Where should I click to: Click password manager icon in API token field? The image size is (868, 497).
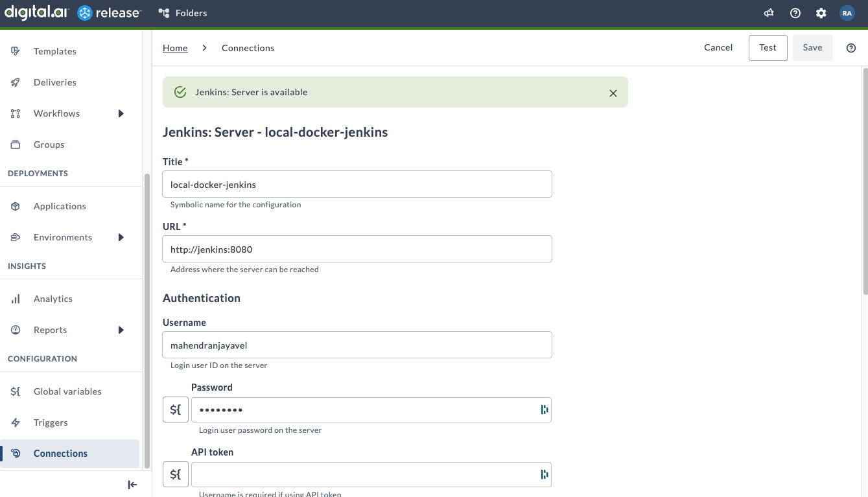(545, 474)
